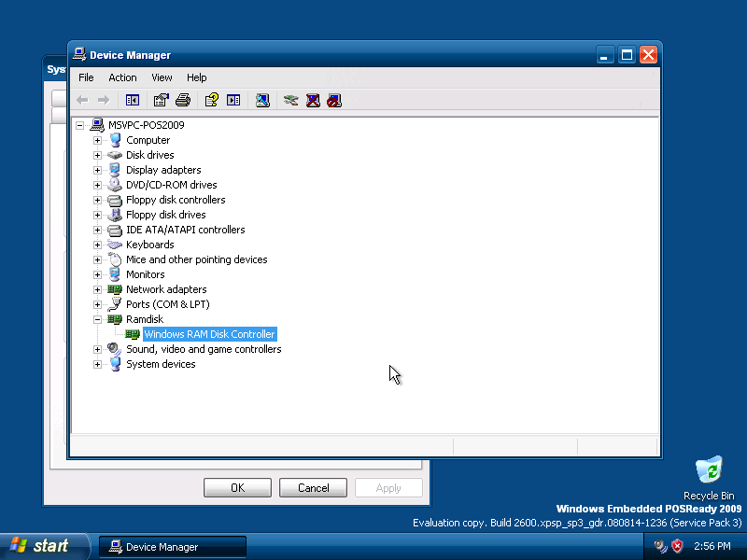This screenshot has width=747, height=560.
Task: Expand the Computer node
Action: pyautogui.click(x=97, y=141)
